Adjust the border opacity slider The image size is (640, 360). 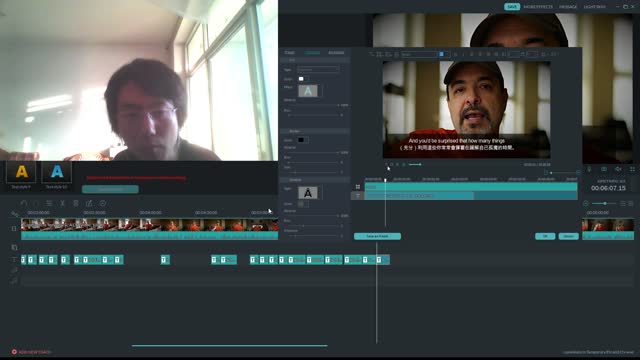314,152
